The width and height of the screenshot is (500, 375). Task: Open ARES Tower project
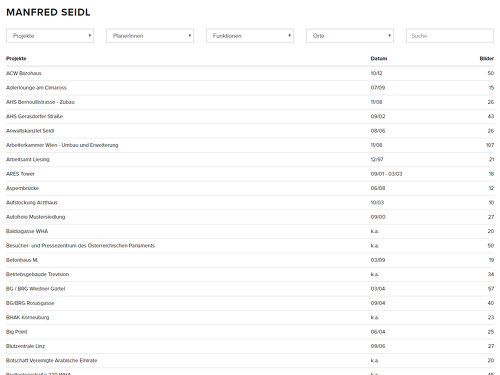pos(20,174)
